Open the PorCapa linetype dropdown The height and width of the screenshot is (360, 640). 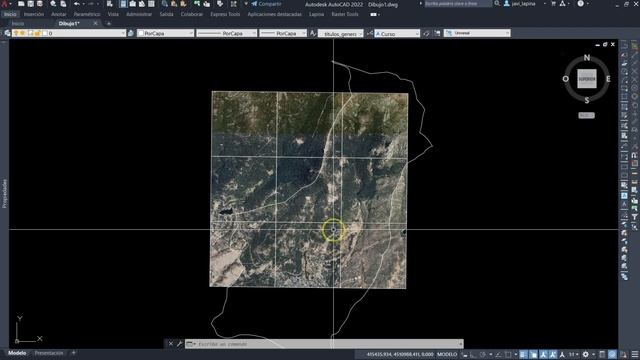[227, 33]
